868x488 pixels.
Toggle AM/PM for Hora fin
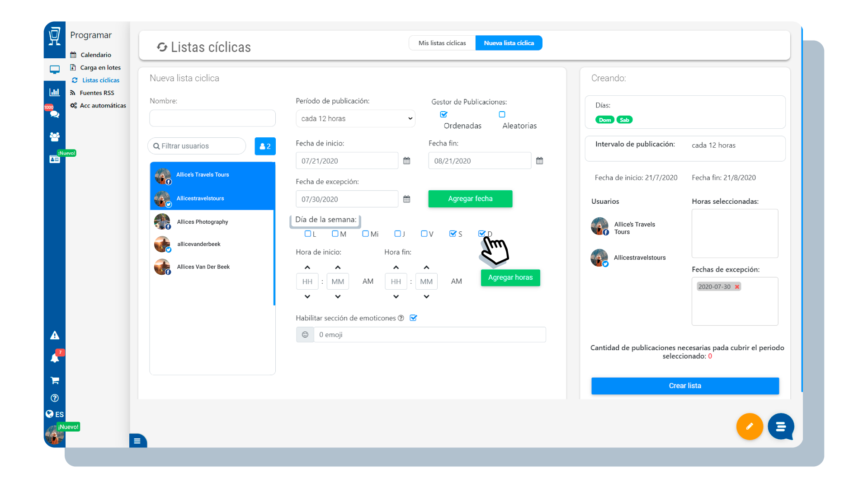coord(456,282)
